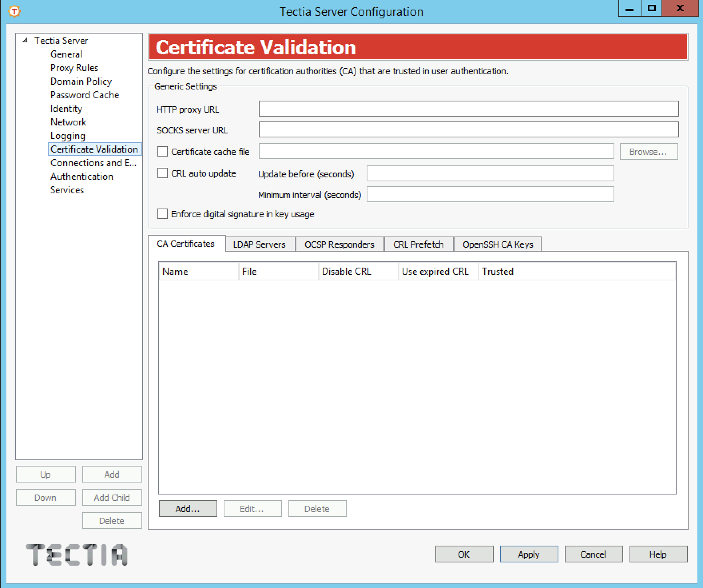Open the OCSP Responders tab
Image resolution: width=703 pixels, height=588 pixels.
(x=339, y=244)
